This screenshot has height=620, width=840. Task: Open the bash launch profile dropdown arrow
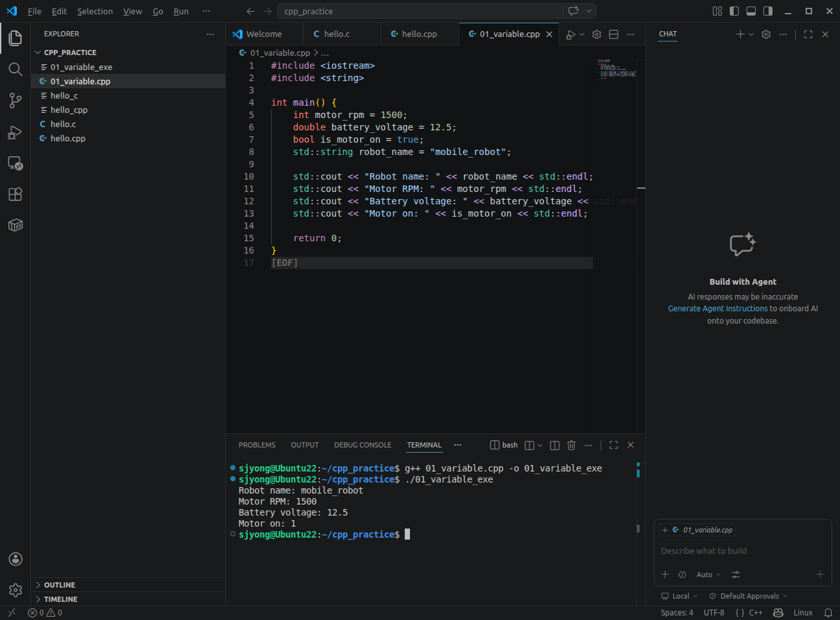[540, 445]
